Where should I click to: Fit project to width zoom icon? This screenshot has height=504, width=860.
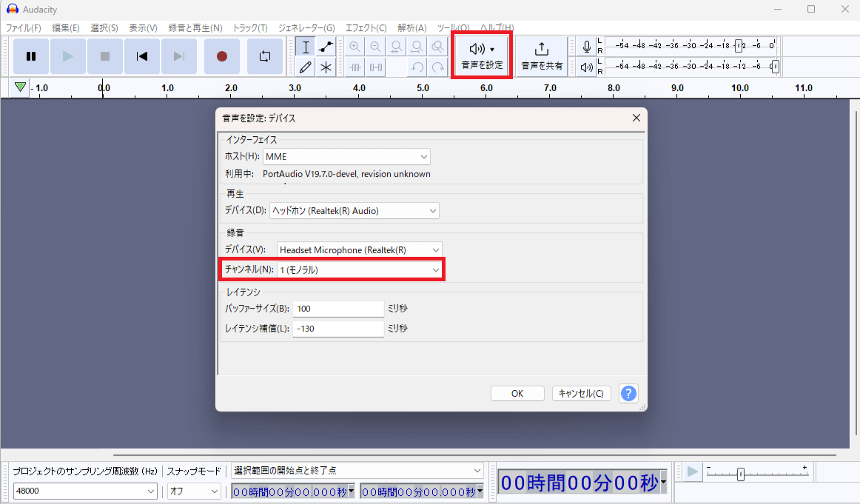coord(417,47)
